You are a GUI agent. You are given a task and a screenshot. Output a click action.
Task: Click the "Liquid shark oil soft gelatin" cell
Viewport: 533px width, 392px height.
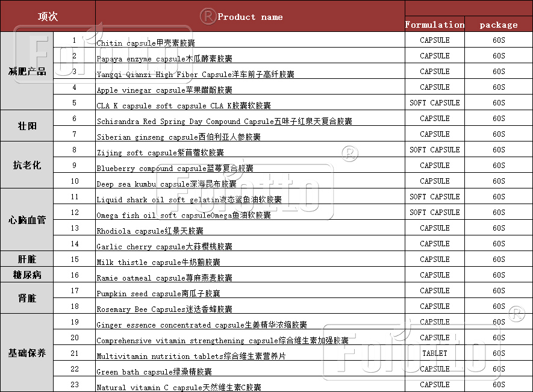pos(250,196)
